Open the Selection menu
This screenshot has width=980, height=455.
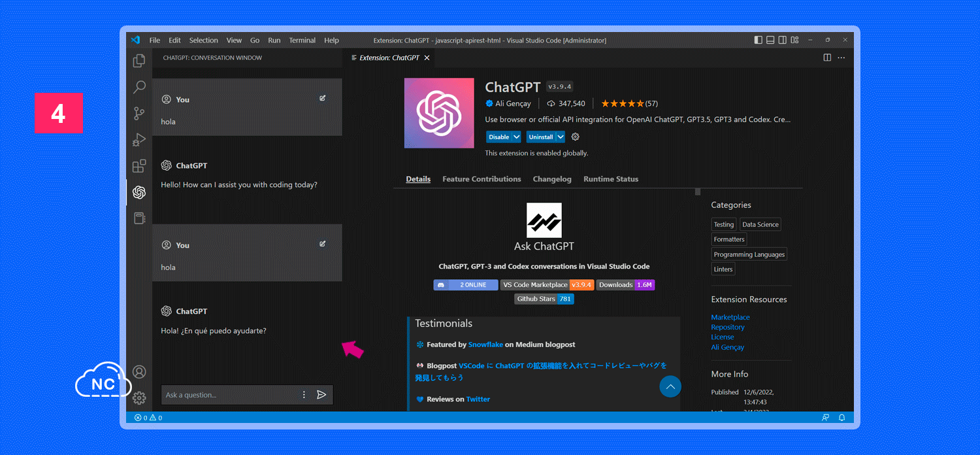coord(204,40)
